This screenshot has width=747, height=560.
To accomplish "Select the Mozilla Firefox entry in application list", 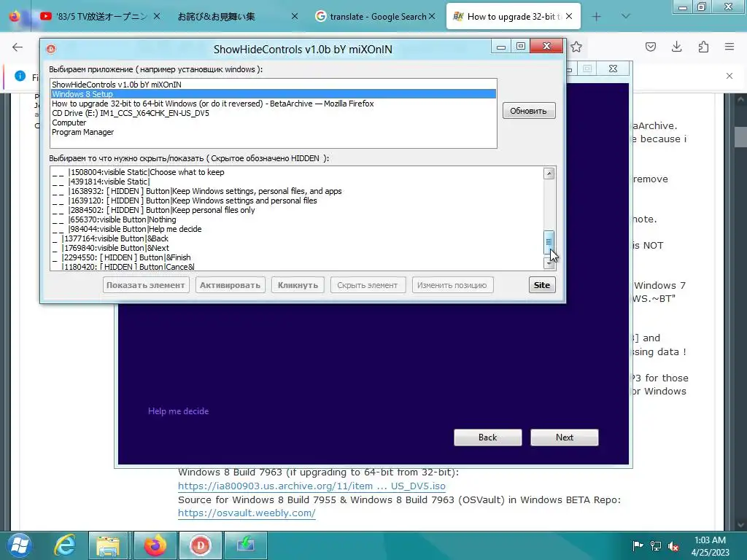I will pos(273,104).
